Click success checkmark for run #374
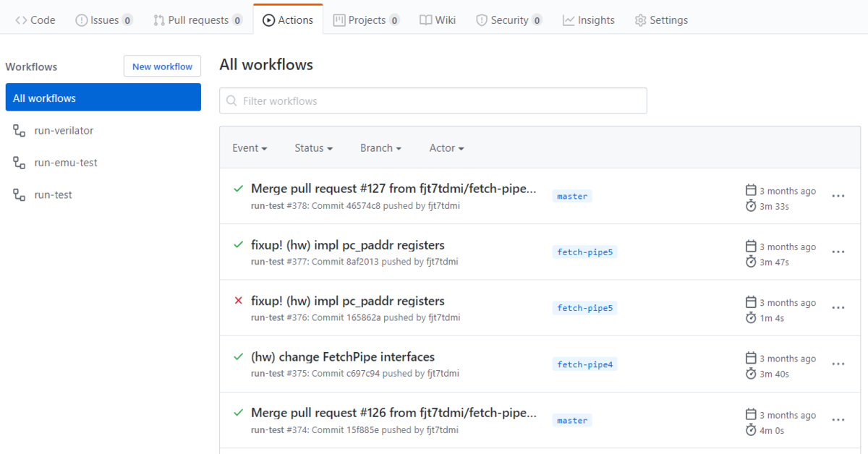This screenshot has width=868, height=454. coord(238,413)
